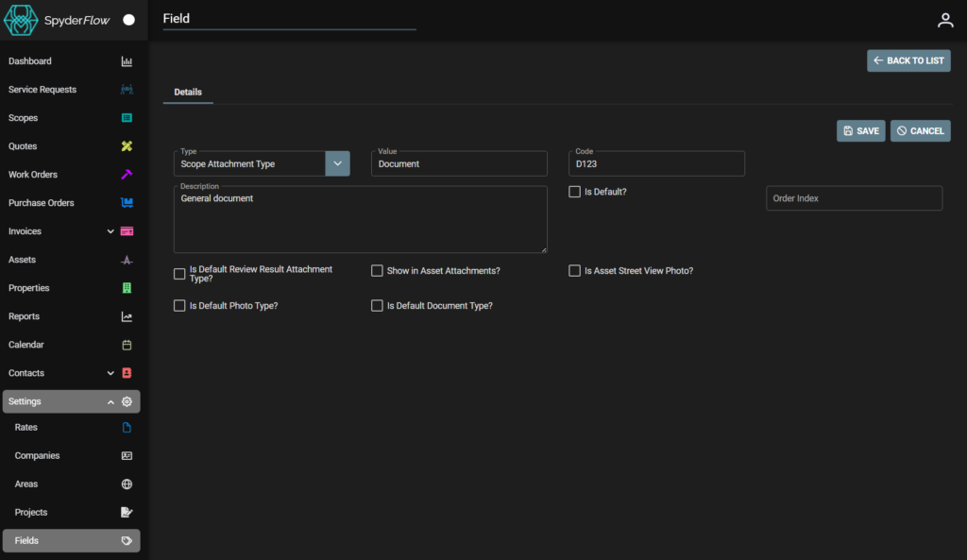The image size is (967, 560).
Task: Open the Projects menu item
Action: click(x=31, y=512)
